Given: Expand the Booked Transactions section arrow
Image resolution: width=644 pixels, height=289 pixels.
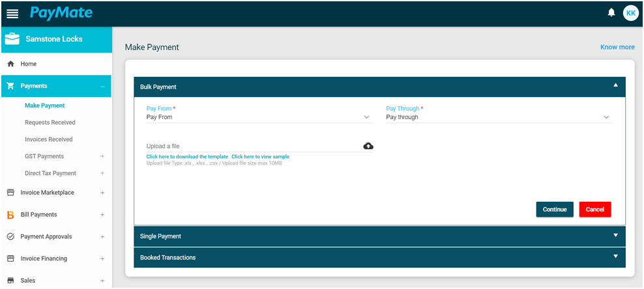Looking at the screenshot, I should tap(615, 256).
